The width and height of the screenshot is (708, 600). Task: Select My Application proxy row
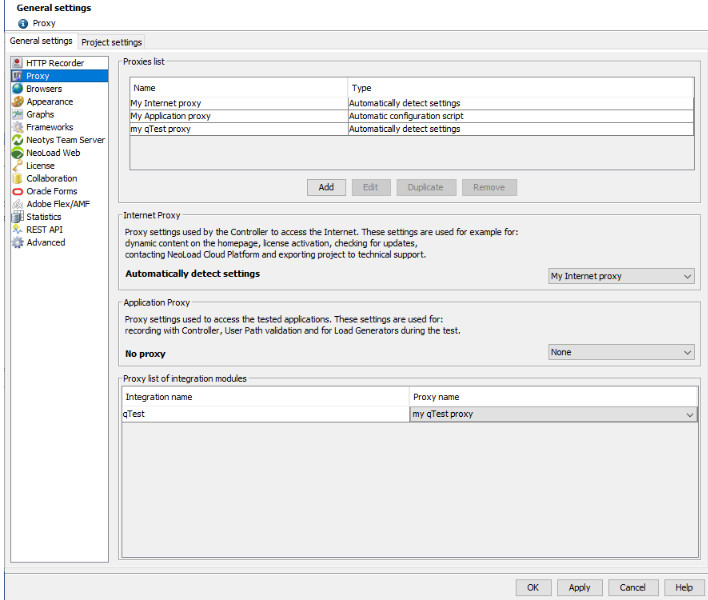click(x=240, y=116)
